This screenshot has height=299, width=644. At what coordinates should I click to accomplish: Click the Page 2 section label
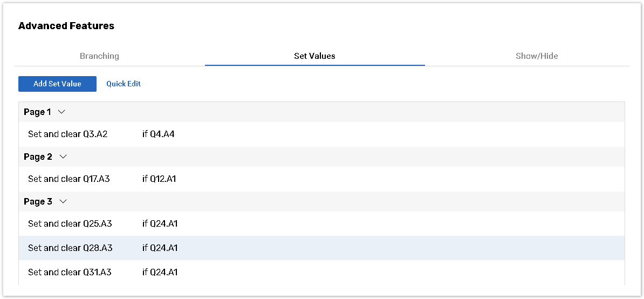(38, 157)
